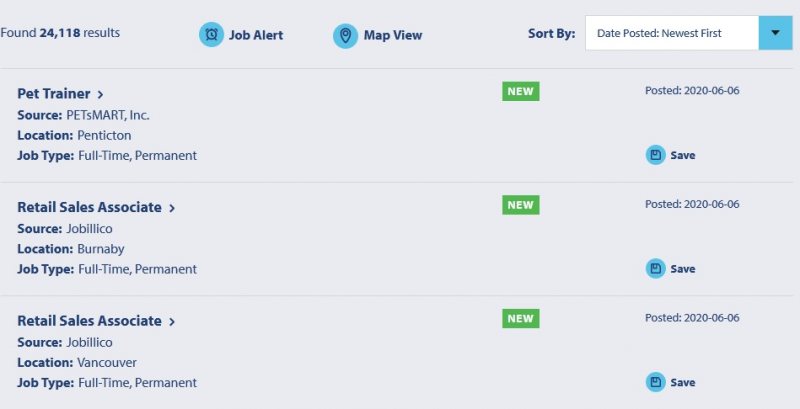800x409 pixels.
Task: Click the Job Alert alarm clock icon
Action: coord(211,35)
